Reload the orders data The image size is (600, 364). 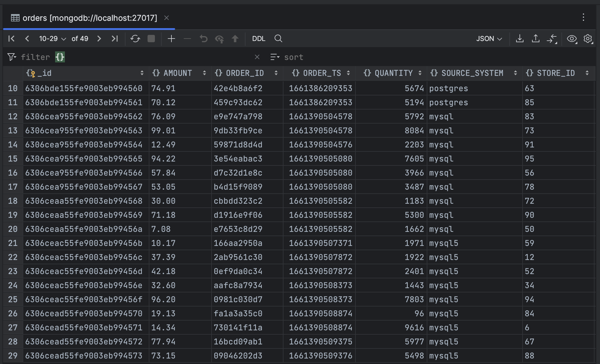pyautogui.click(x=135, y=39)
